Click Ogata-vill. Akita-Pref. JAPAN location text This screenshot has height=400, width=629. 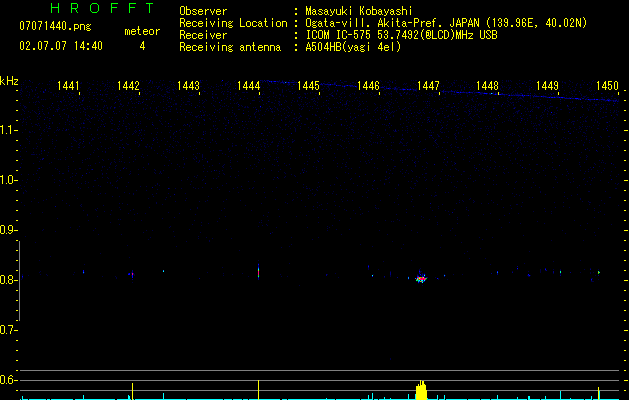point(446,23)
